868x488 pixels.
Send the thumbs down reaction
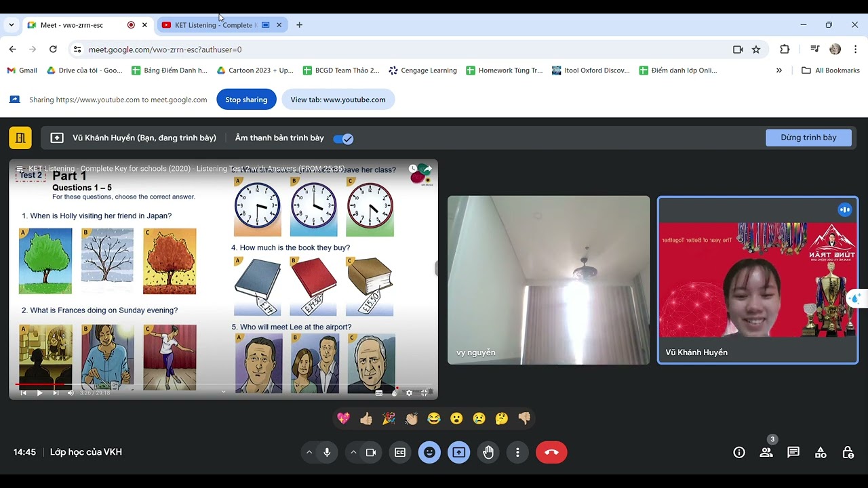tap(524, 419)
